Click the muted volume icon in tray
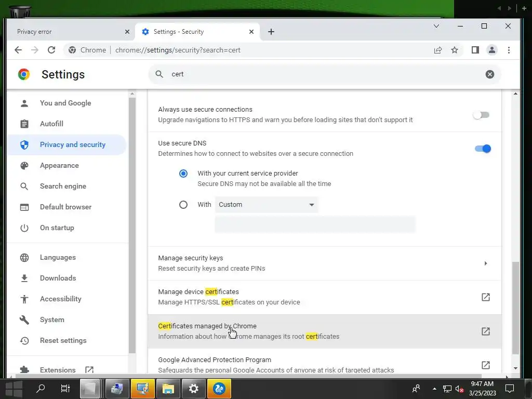The width and height of the screenshot is (532, 399). [459, 389]
